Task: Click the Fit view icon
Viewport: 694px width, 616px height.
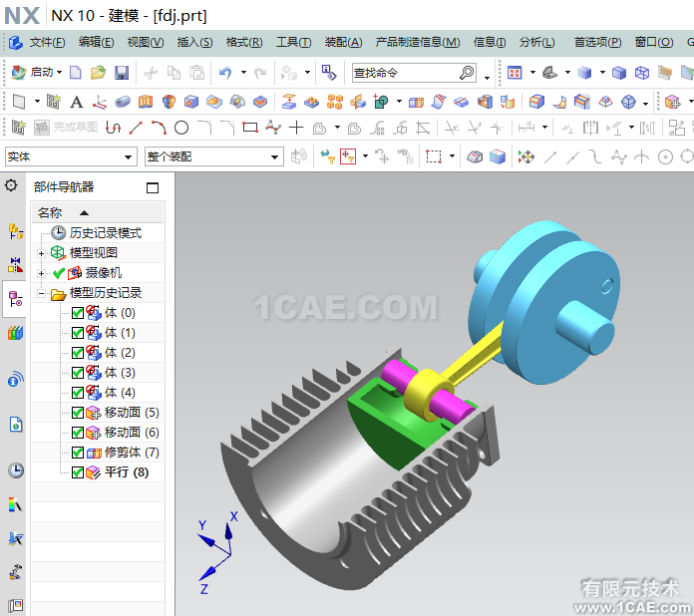Action: [515, 72]
